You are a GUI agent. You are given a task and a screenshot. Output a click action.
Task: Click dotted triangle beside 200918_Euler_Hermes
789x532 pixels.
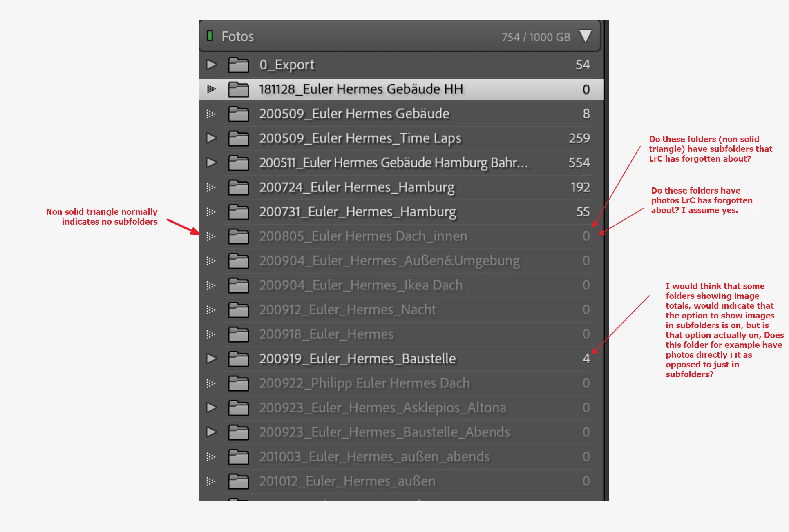(211, 334)
